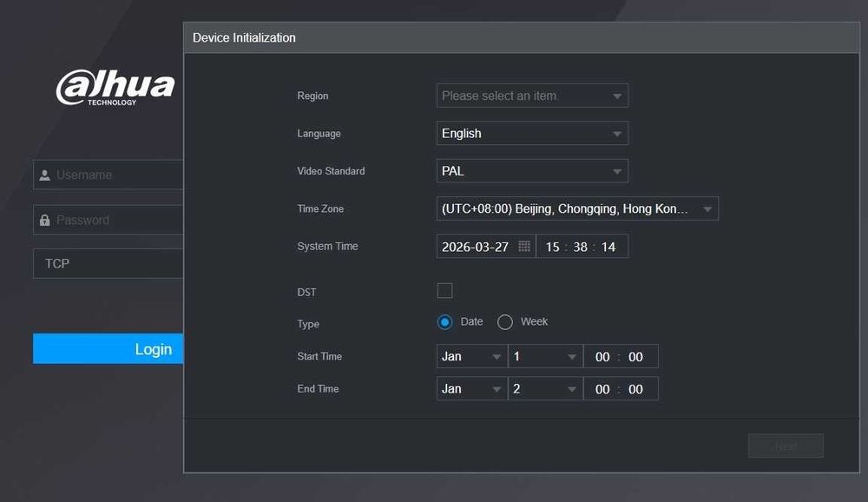Click the Dahua Technology logo

[115, 87]
